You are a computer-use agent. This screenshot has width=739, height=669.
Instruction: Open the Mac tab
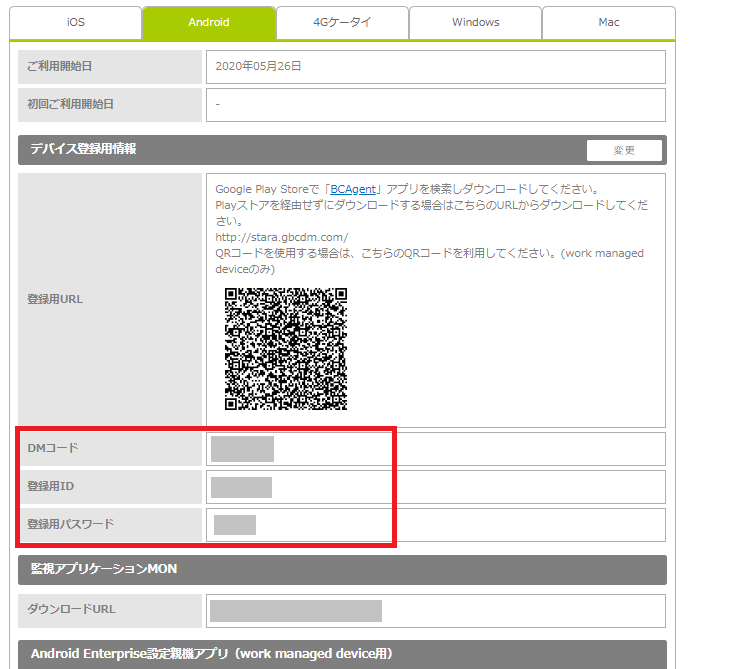[x=608, y=22]
